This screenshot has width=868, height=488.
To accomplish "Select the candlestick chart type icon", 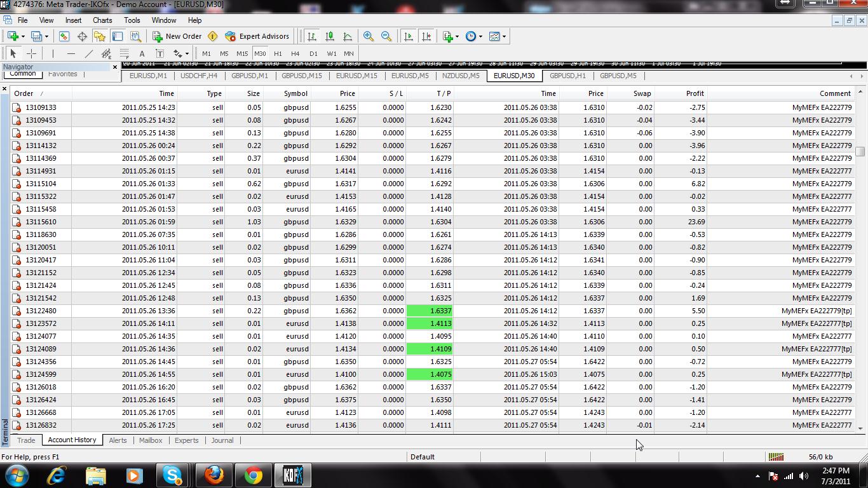I will point(330,36).
